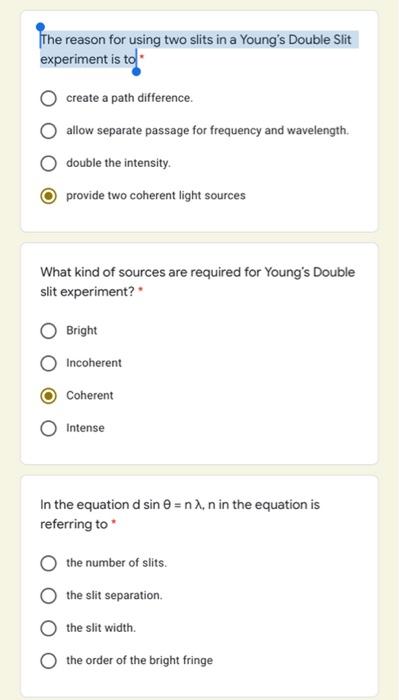Tap the end text selection handle
Image resolution: width=399 pixels, height=700 pixels.
coord(137,71)
